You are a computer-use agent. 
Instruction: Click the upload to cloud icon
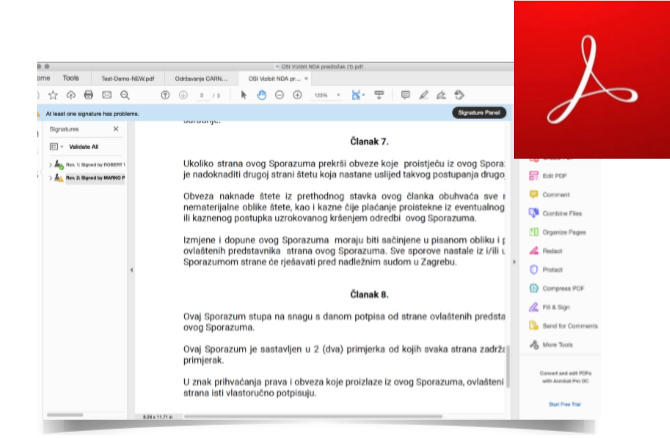[71, 95]
